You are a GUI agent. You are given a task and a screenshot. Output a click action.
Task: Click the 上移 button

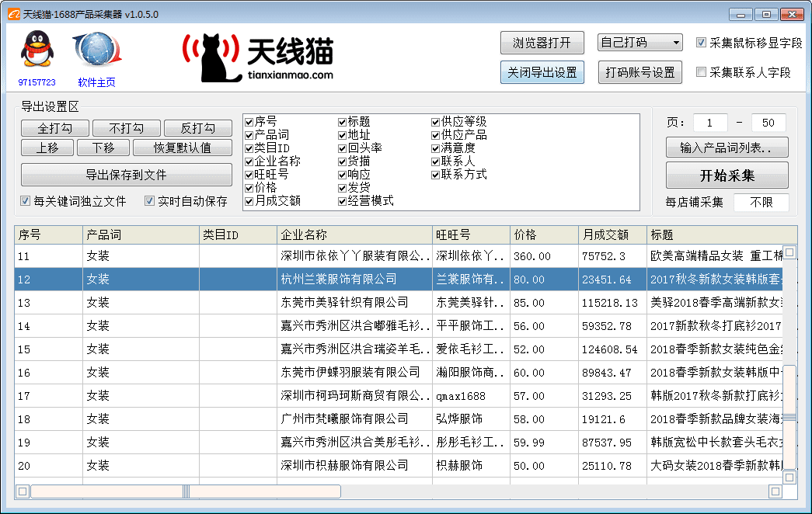point(47,148)
